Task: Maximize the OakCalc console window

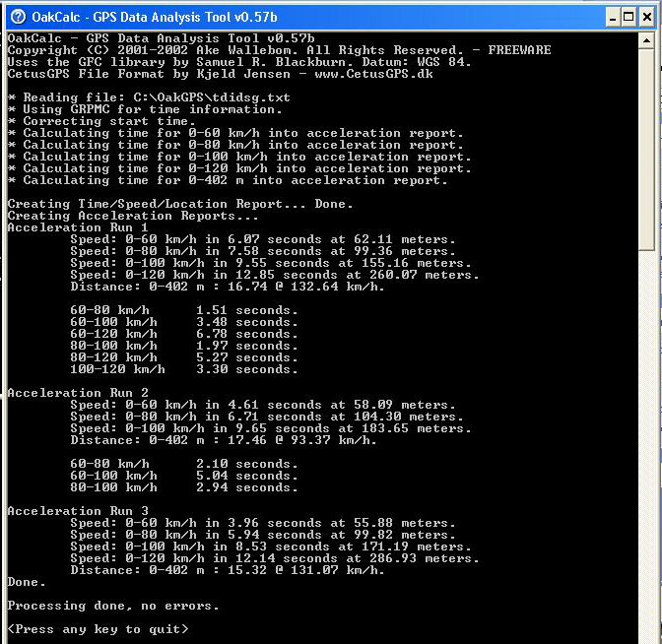Action: point(629,18)
